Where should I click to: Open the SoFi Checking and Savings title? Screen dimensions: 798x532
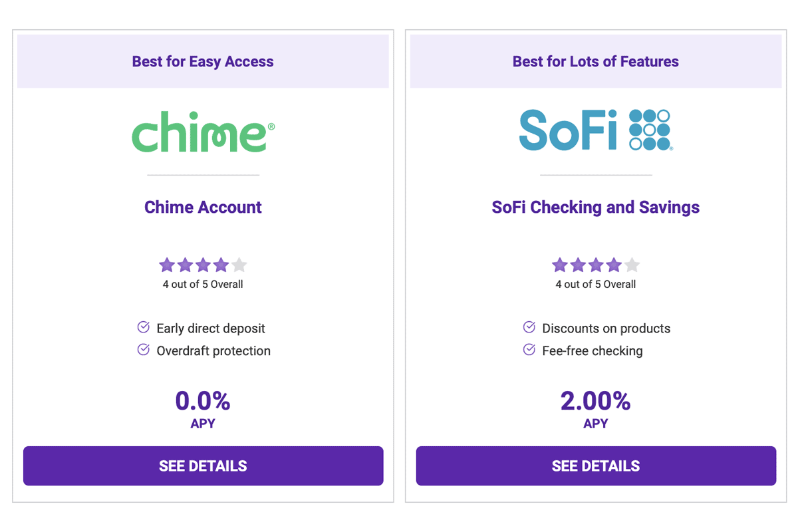(x=596, y=207)
